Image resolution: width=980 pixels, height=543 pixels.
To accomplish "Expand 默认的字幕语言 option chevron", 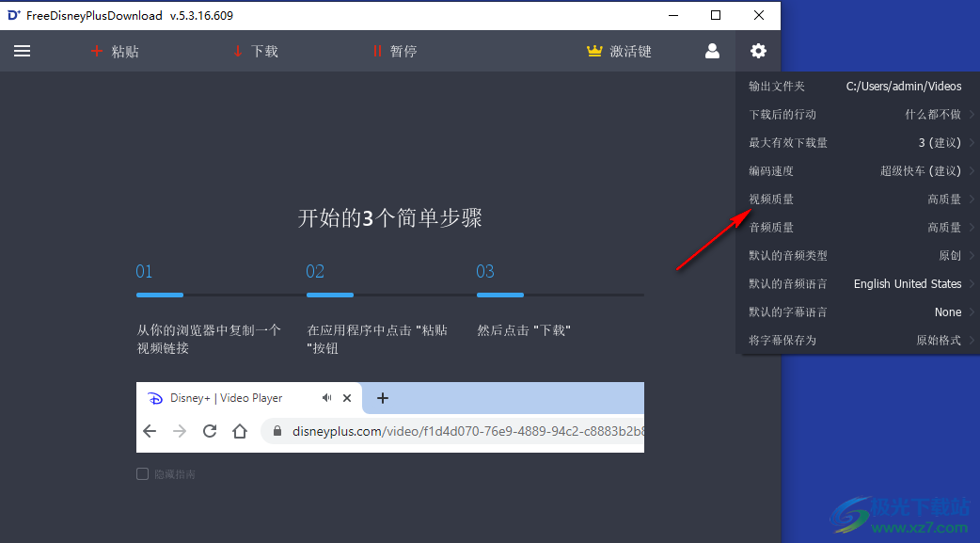I will tap(972, 311).
